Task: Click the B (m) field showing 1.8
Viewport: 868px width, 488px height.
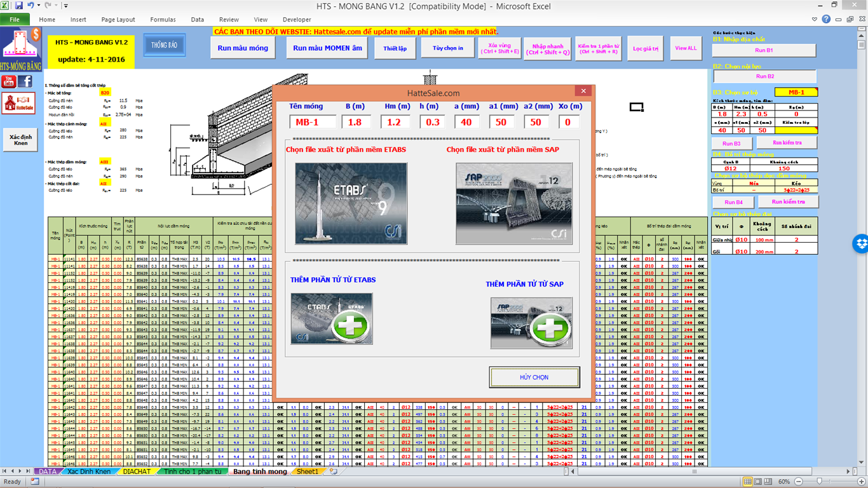Action: [x=355, y=122]
